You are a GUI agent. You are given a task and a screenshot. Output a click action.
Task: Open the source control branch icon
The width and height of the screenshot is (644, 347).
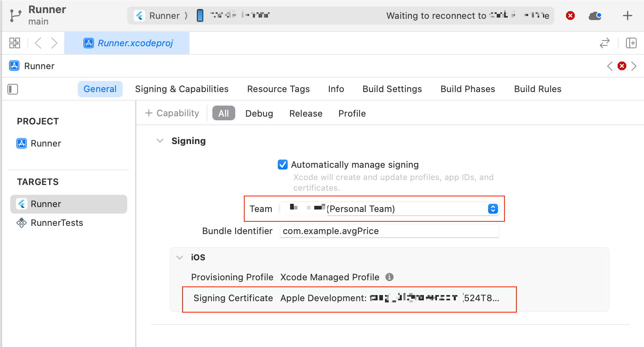pos(15,16)
